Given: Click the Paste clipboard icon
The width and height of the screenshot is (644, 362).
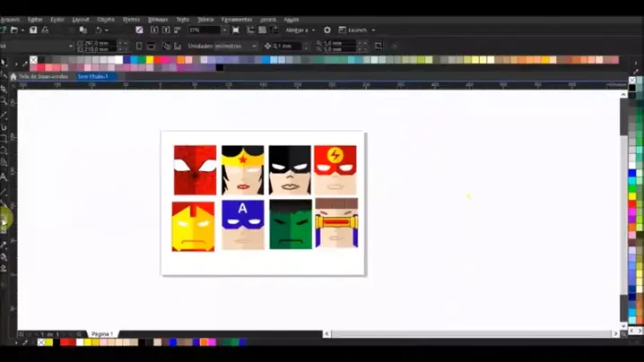Looking at the screenshot, I should (x=83, y=30).
